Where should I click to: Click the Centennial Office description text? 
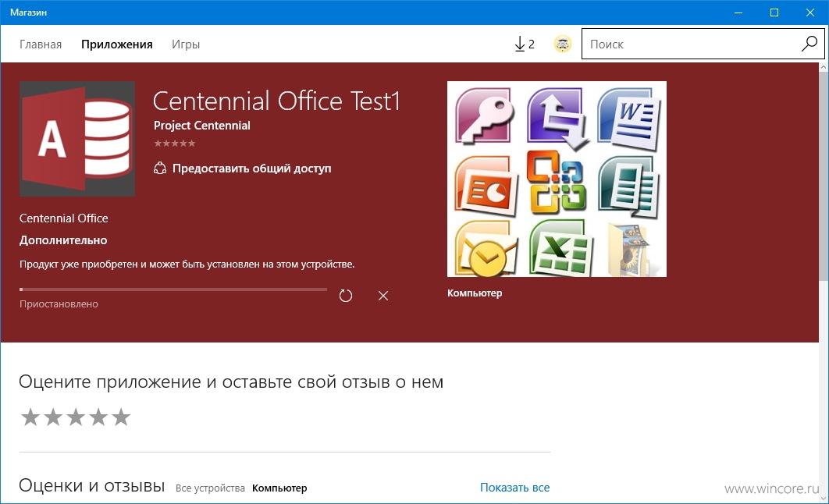click(x=63, y=218)
